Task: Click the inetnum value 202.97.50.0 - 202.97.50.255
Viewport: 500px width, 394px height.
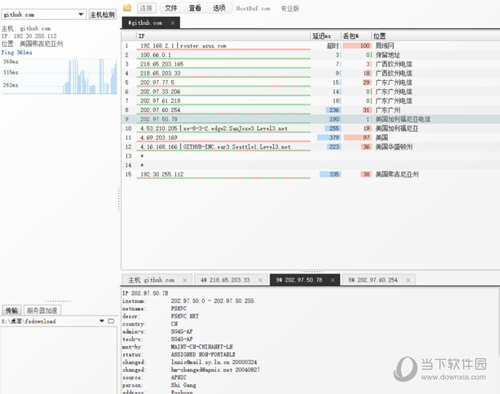Action: (212, 301)
